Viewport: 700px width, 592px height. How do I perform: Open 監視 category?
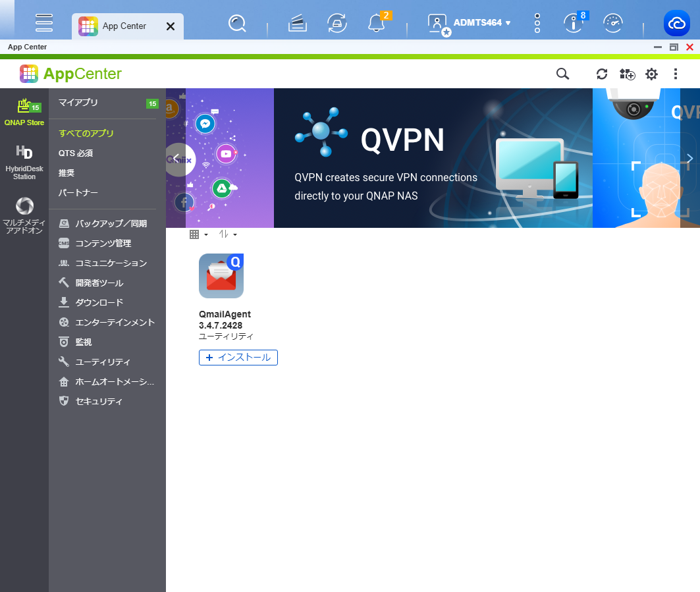[75, 342]
